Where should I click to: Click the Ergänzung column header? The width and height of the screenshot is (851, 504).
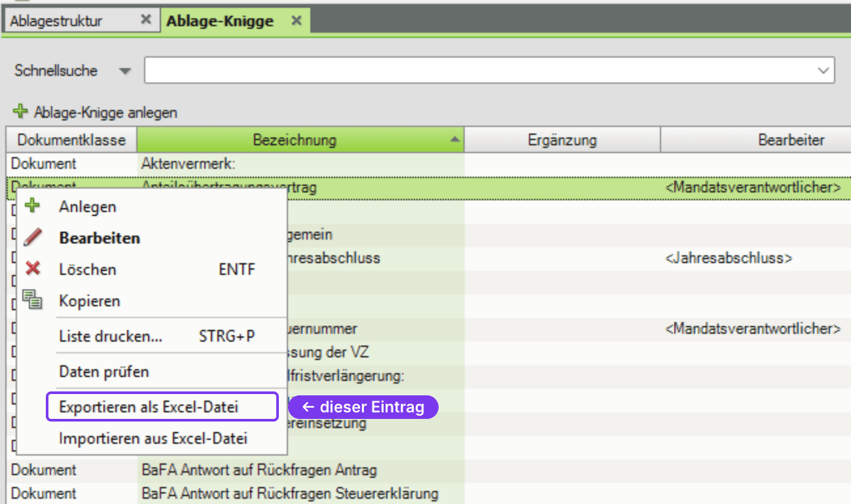point(562,140)
